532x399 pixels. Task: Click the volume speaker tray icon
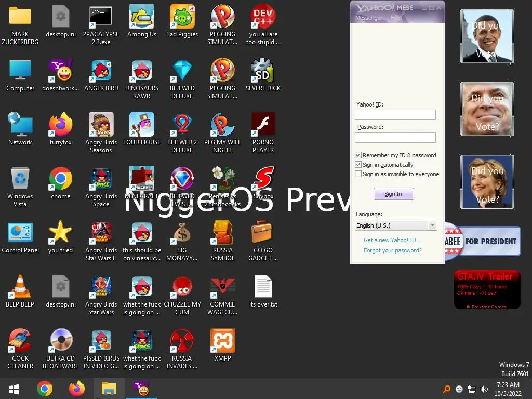pos(484,389)
